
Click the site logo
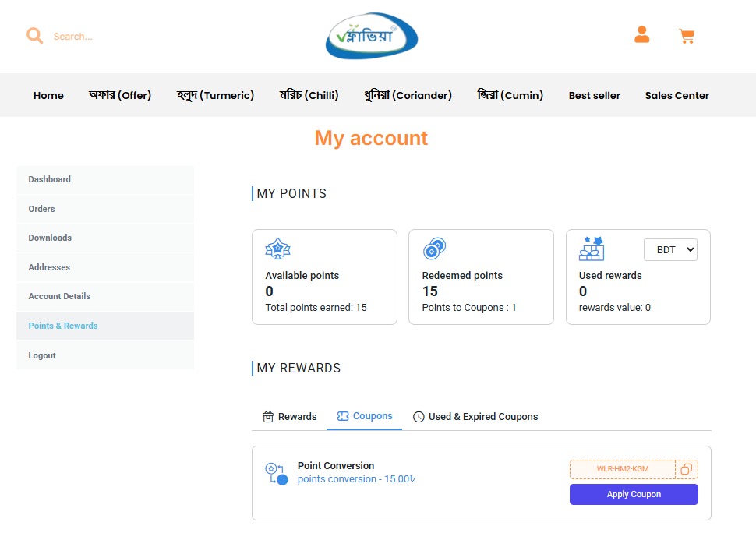coord(372,36)
